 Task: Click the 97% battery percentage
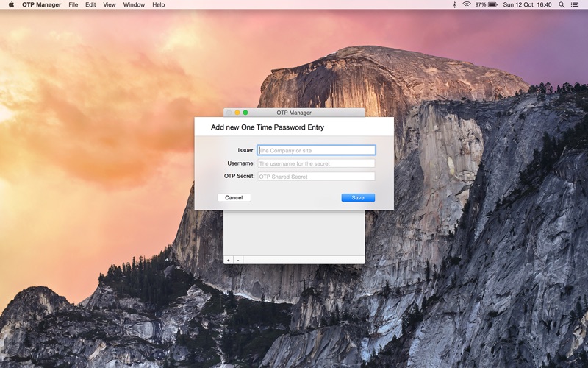[x=481, y=4]
